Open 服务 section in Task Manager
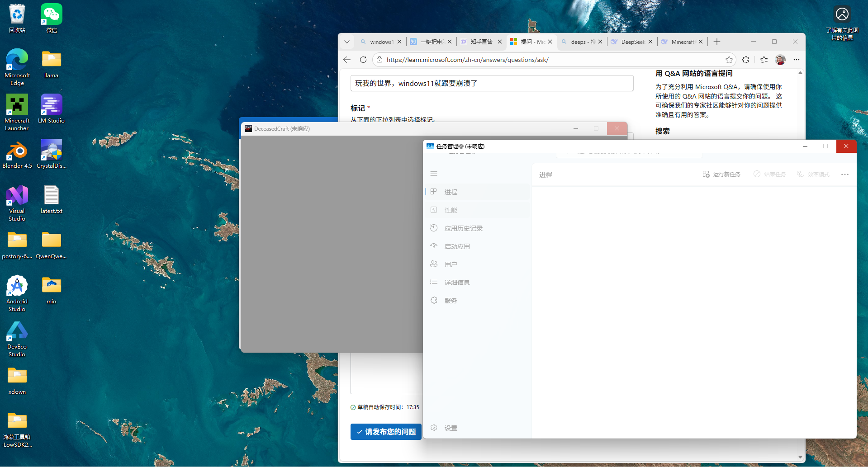The image size is (868, 467). (451, 300)
